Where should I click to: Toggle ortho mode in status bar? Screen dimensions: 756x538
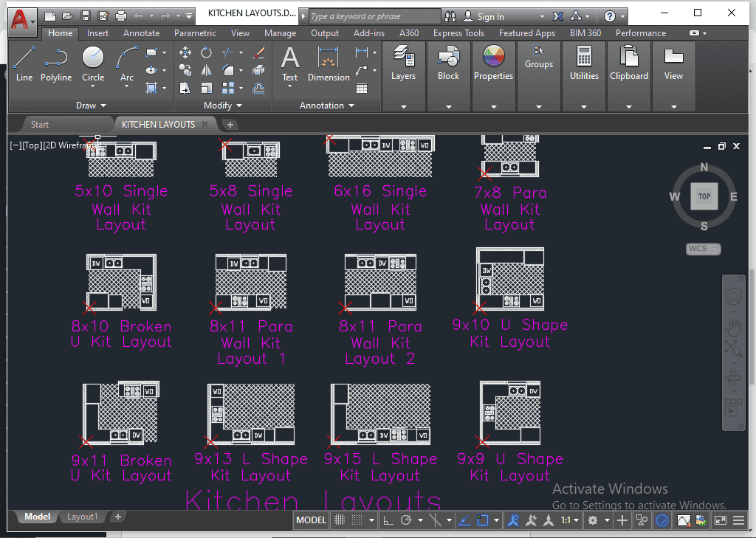pyautogui.click(x=388, y=520)
